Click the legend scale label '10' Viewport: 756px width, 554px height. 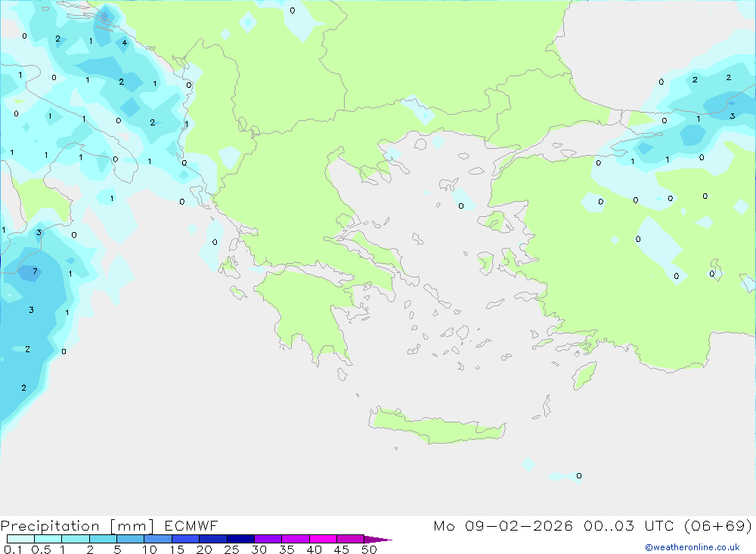[150, 549]
